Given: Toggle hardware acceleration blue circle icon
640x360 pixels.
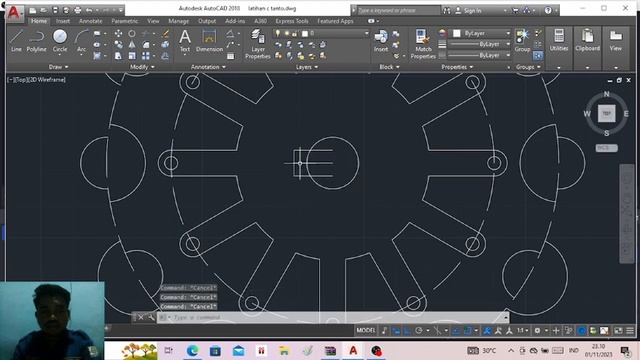Looking at the screenshot, I should click(582, 331).
